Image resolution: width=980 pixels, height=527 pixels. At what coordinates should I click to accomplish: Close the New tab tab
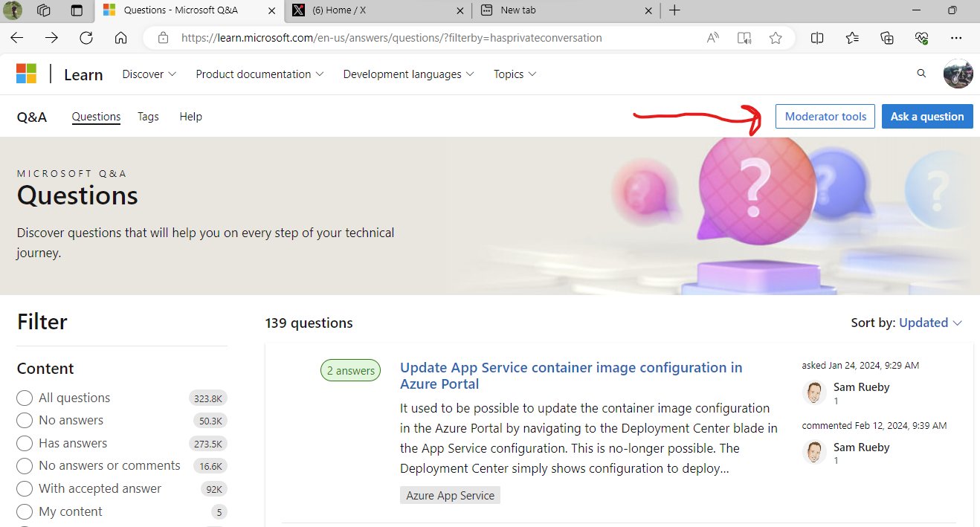click(648, 10)
